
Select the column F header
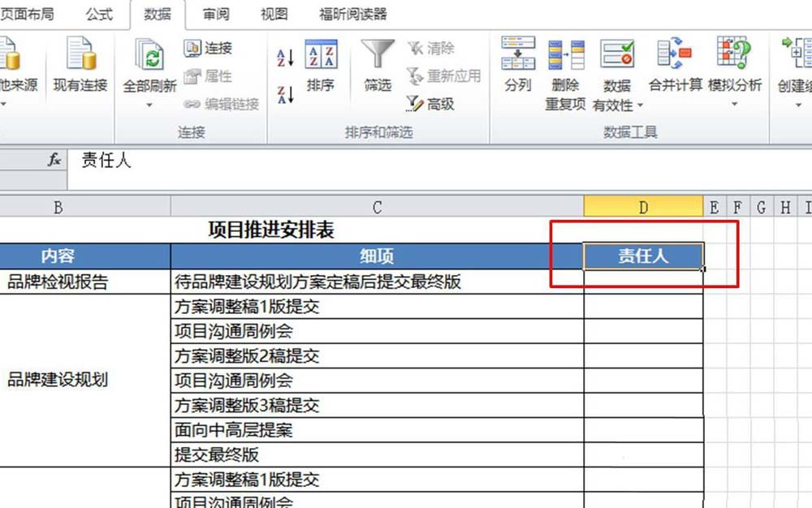[x=738, y=207]
